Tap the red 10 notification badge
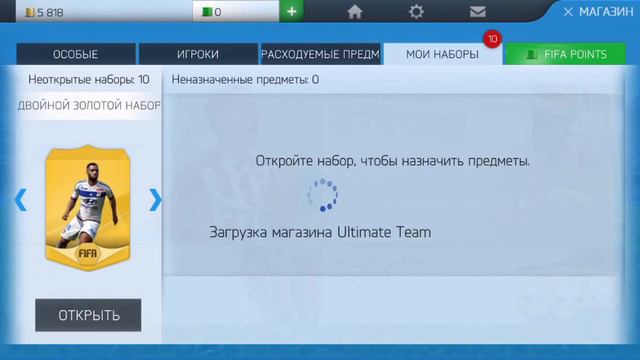The height and width of the screenshot is (360, 640). (x=493, y=39)
